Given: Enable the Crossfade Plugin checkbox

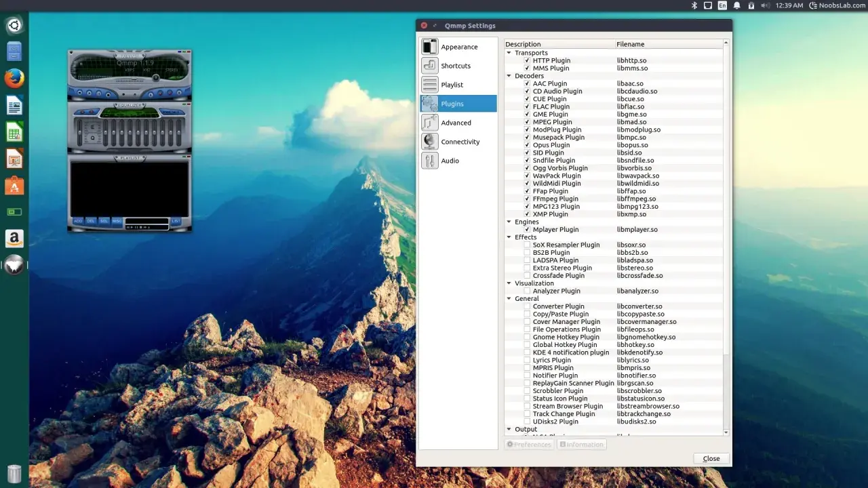Looking at the screenshot, I should click(x=527, y=276).
